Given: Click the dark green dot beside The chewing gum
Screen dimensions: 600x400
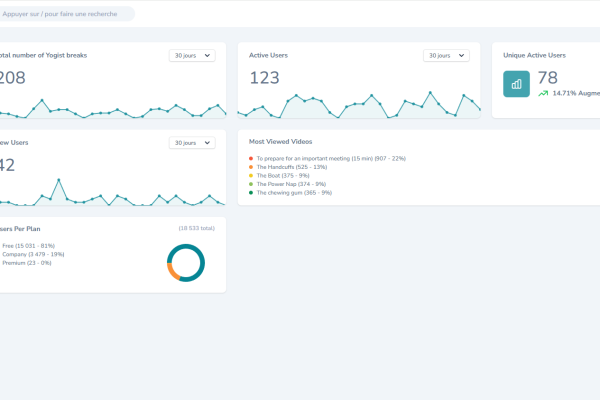Looking at the screenshot, I should tap(251, 193).
